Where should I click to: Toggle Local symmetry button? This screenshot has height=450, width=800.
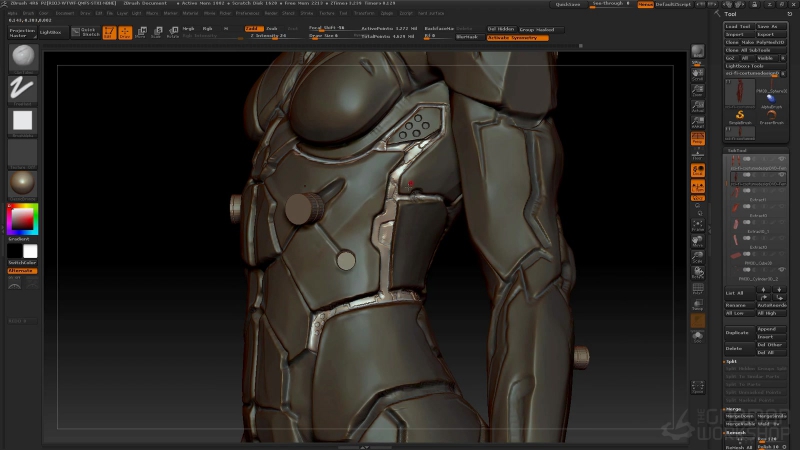tap(697, 170)
